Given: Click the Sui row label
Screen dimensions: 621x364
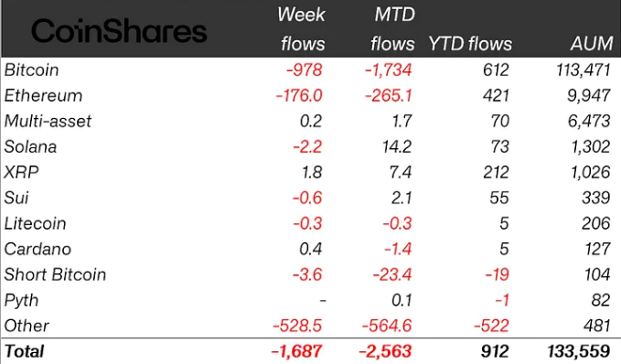Looking at the screenshot, I should (16, 198).
